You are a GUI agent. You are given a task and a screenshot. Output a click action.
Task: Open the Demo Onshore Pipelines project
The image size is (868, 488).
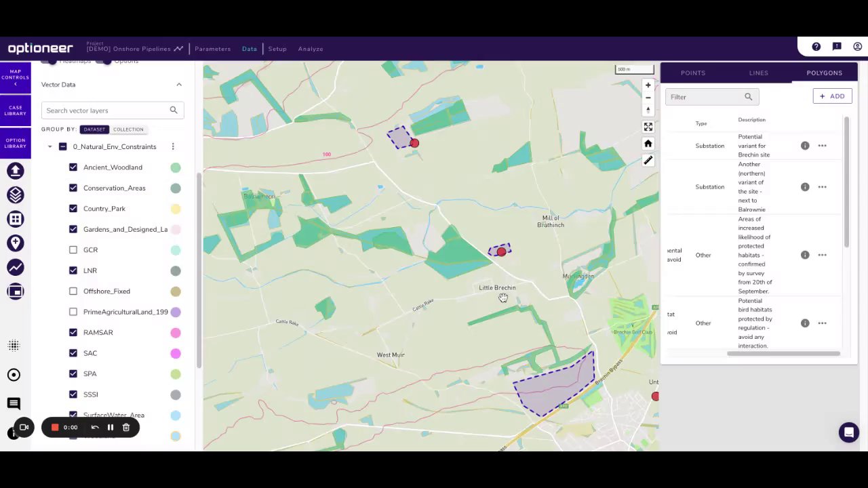click(134, 49)
